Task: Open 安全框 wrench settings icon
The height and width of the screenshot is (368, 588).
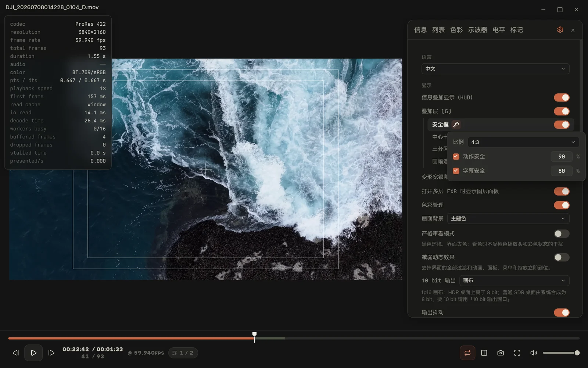Action: click(456, 125)
